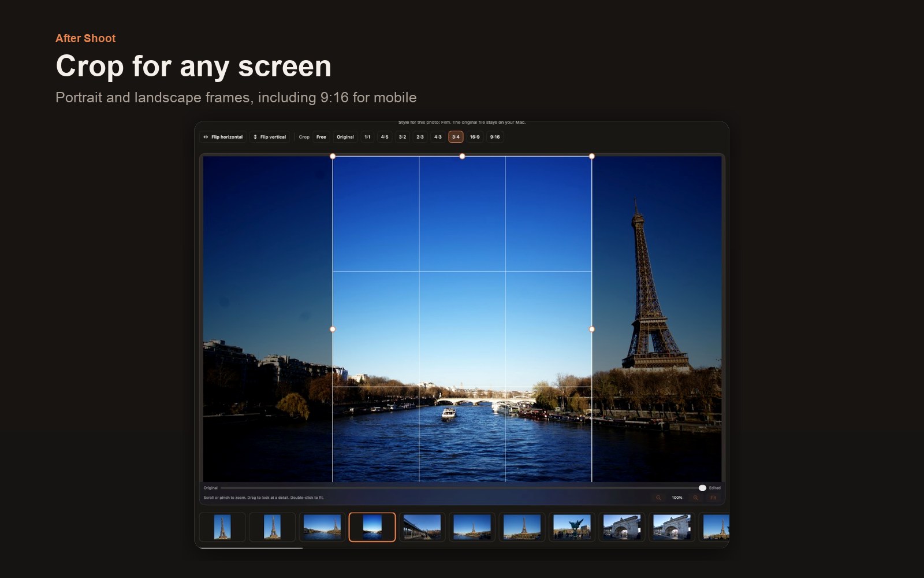
Task: Select the Original crop ratio
Action: [x=345, y=137]
